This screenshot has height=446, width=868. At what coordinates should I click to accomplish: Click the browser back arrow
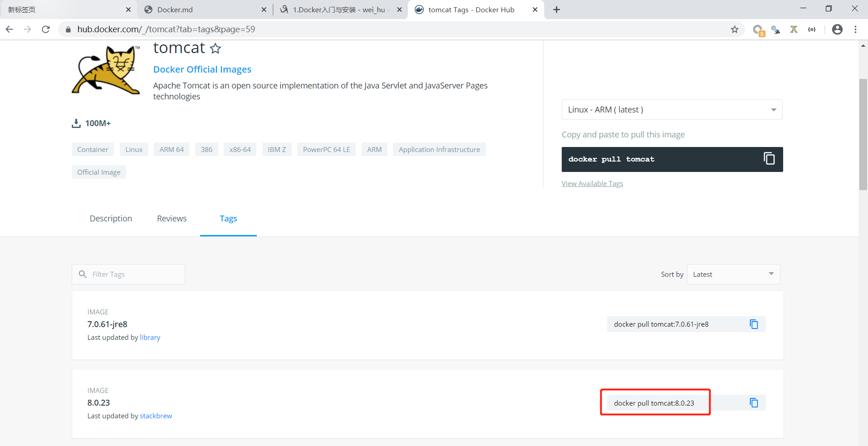(x=10, y=29)
